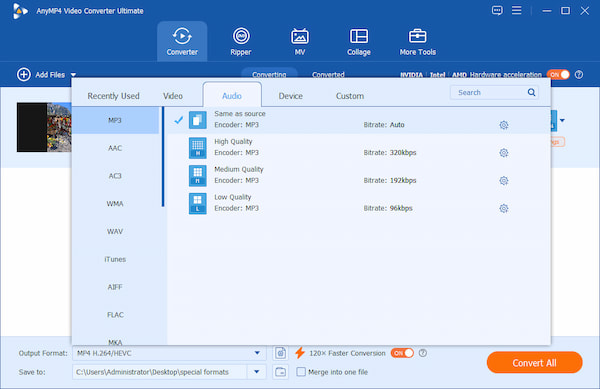Open hardware acceleration help icon
600x389 pixels.
coord(579,75)
